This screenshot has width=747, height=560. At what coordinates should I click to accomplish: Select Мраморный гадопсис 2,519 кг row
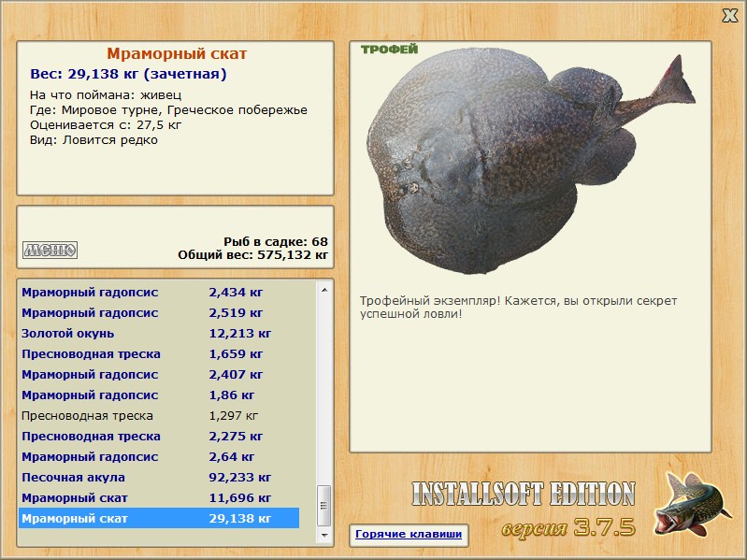coord(159,313)
